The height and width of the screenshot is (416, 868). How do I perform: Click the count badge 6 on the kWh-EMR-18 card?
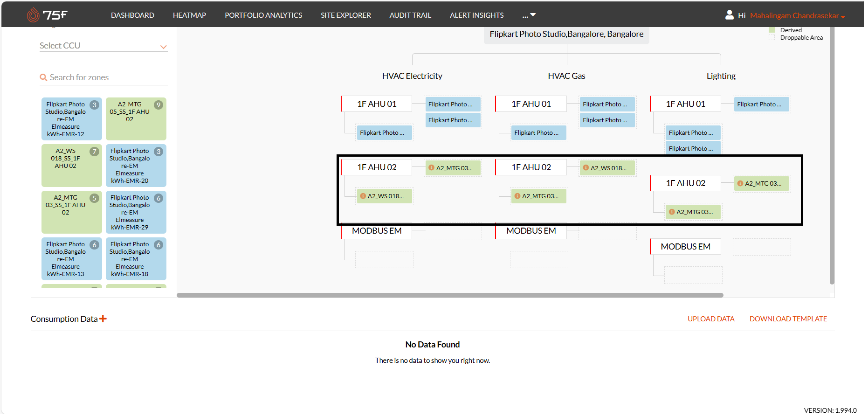click(x=158, y=245)
